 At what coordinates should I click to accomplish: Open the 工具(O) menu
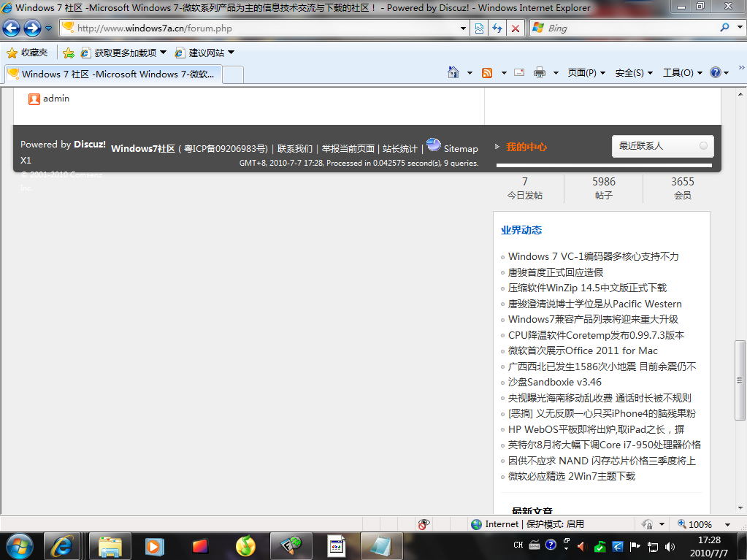683,73
